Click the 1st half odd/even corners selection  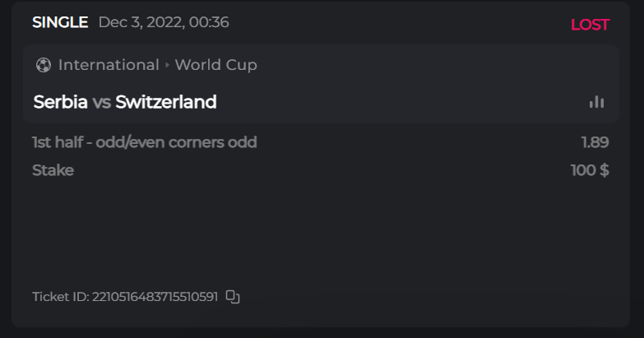[145, 142]
